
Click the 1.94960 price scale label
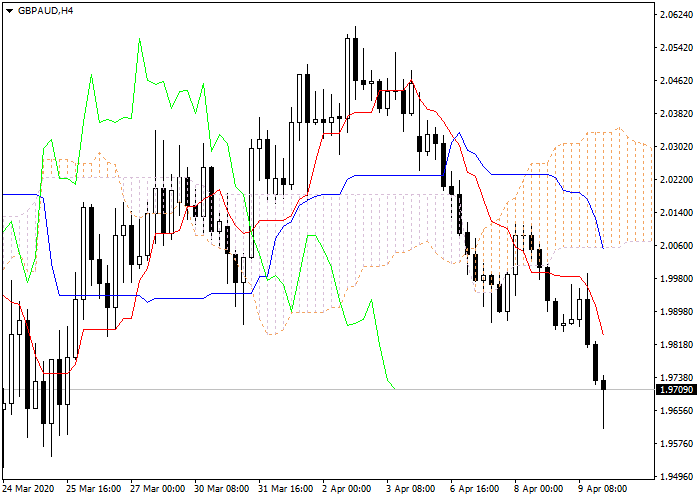[x=677, y=477]
